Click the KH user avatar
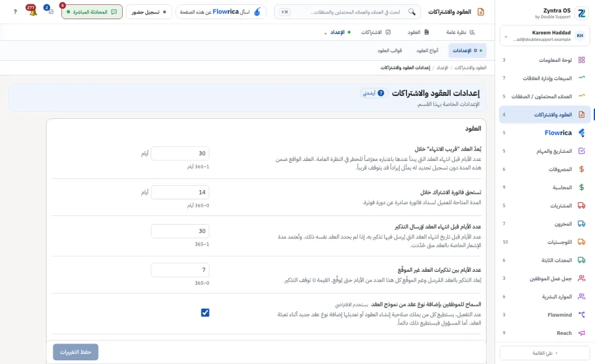 (x=580, y=36)
